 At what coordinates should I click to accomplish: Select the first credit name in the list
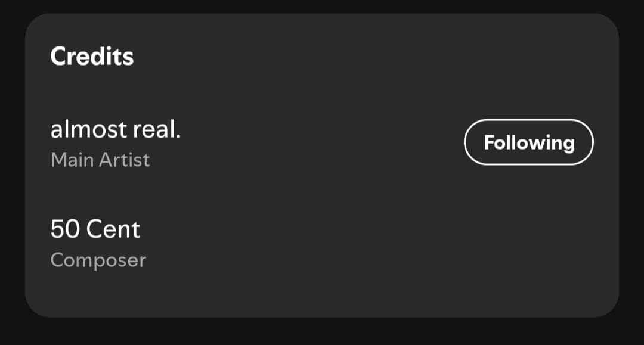116,129
